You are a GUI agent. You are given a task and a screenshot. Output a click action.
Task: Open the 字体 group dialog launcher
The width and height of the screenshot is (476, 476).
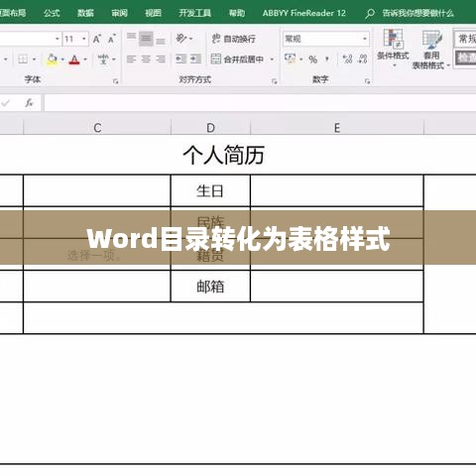(x=115, y=81)
